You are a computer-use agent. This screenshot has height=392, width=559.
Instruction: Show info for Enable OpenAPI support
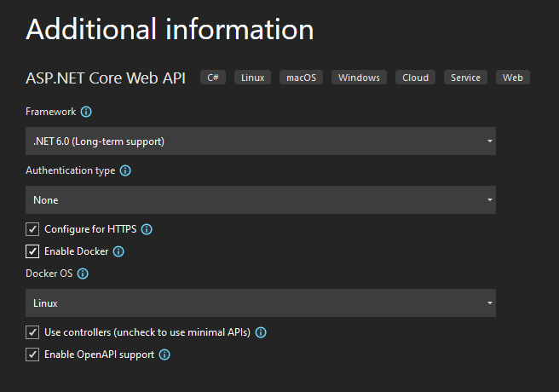[x=164, y=355]
